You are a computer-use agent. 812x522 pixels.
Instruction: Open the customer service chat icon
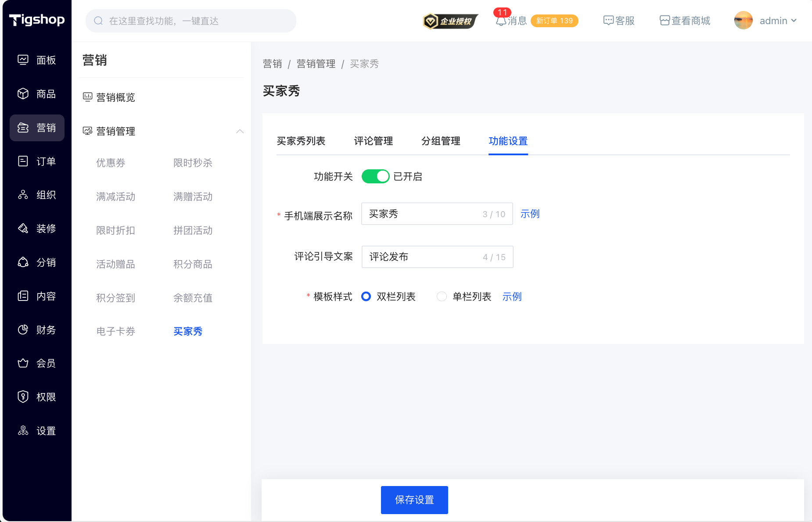point(608,21)
